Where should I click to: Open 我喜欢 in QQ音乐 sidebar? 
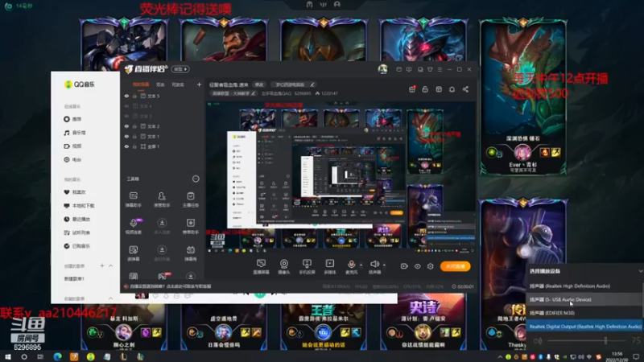coord(75,192)
